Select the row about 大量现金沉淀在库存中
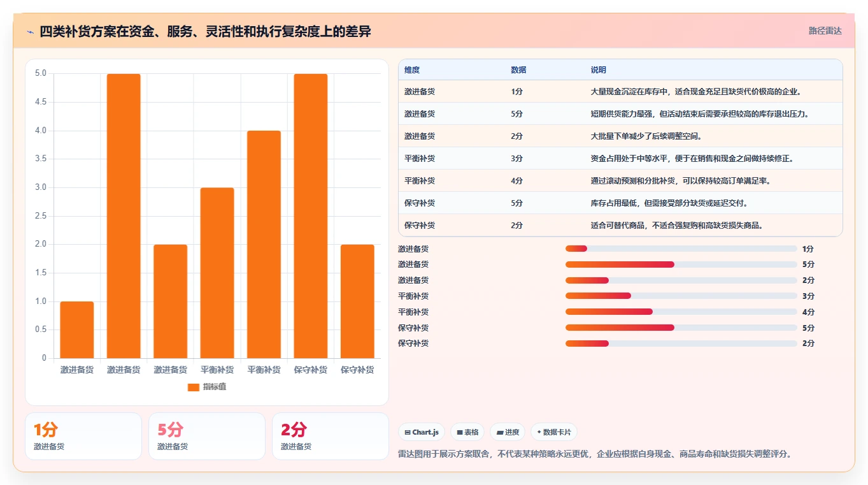Viewport: 868px width, 485px height. pos(620,92)
